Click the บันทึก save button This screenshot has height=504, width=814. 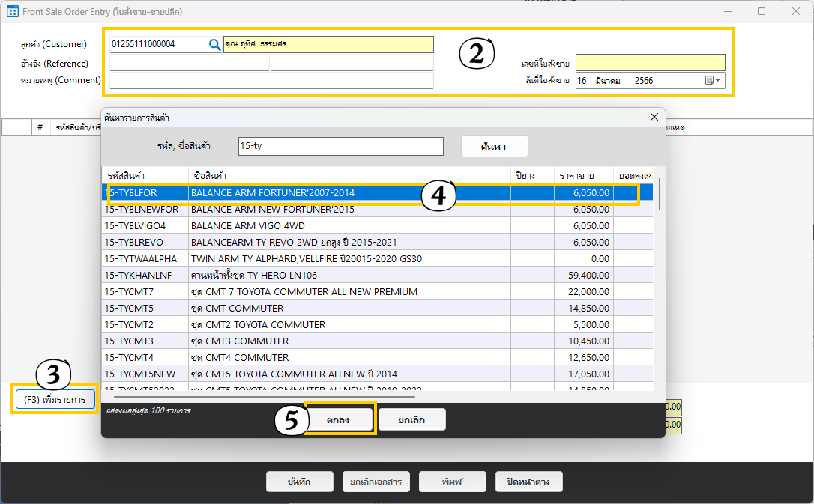[299, 482]
